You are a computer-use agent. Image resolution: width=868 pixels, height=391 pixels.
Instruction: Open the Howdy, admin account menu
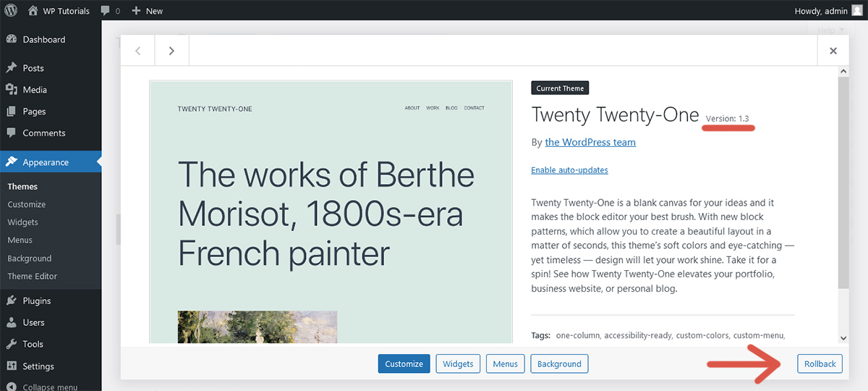click(x=829, y=11)
